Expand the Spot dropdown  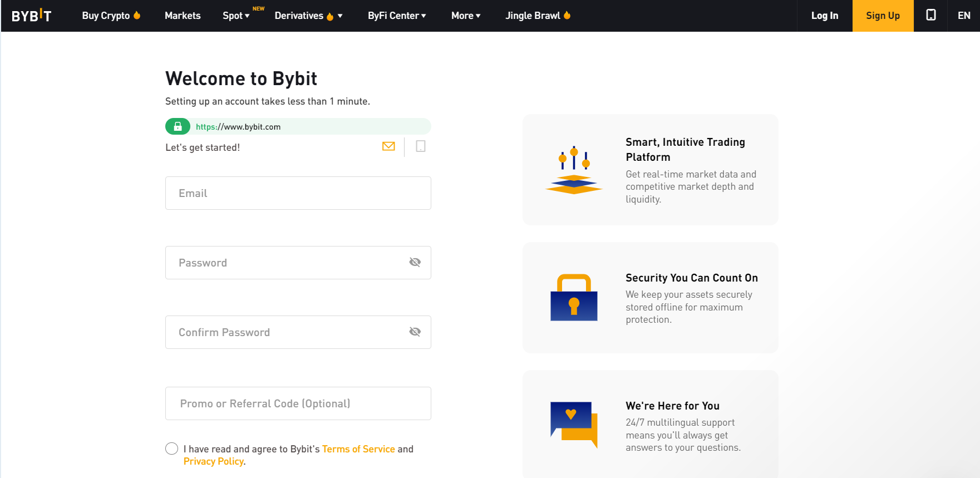[236, 16]
